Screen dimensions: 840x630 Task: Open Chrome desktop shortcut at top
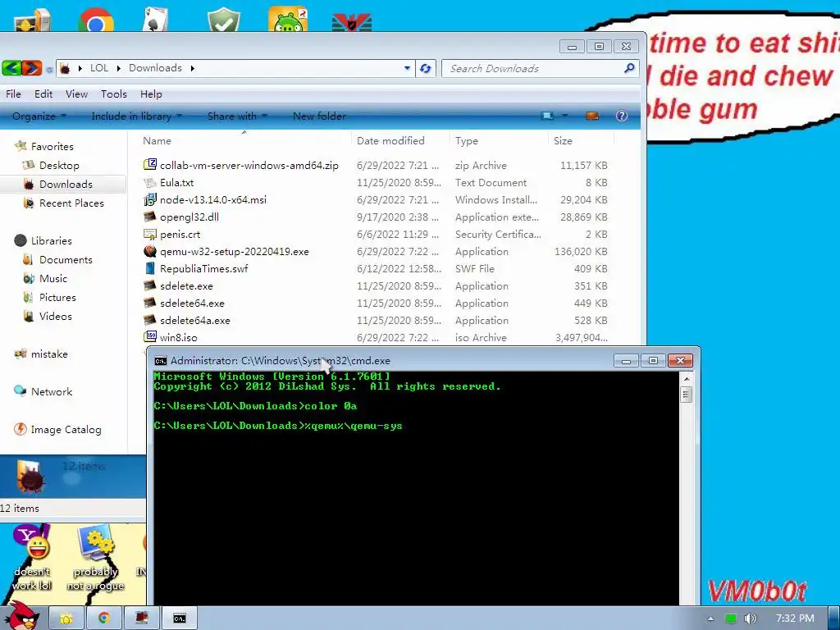pos(96,21)
